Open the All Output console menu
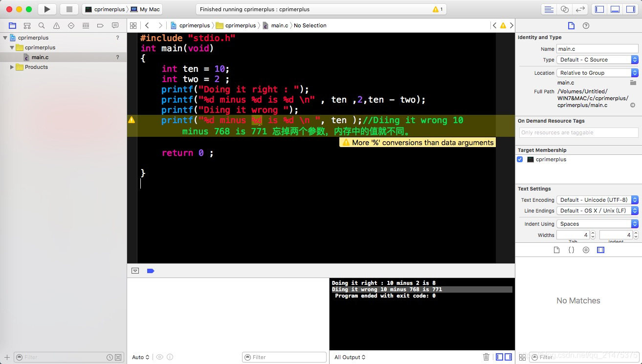Screen dimensions: 642x364 tap(350, 357)
